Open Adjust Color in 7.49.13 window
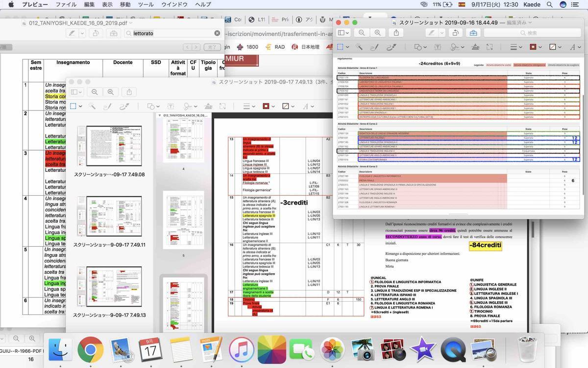588x368 pixels. pyautogui.click(x=208, y=106)
